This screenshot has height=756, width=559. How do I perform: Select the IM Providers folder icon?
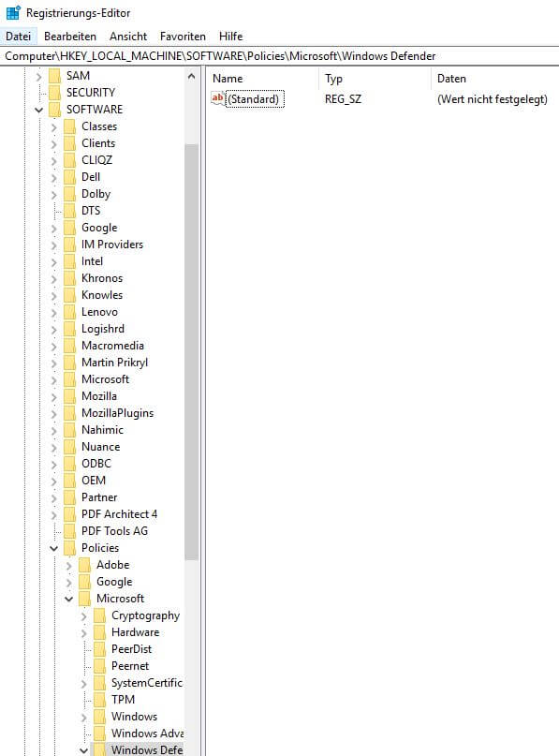[x=70, y=245]
